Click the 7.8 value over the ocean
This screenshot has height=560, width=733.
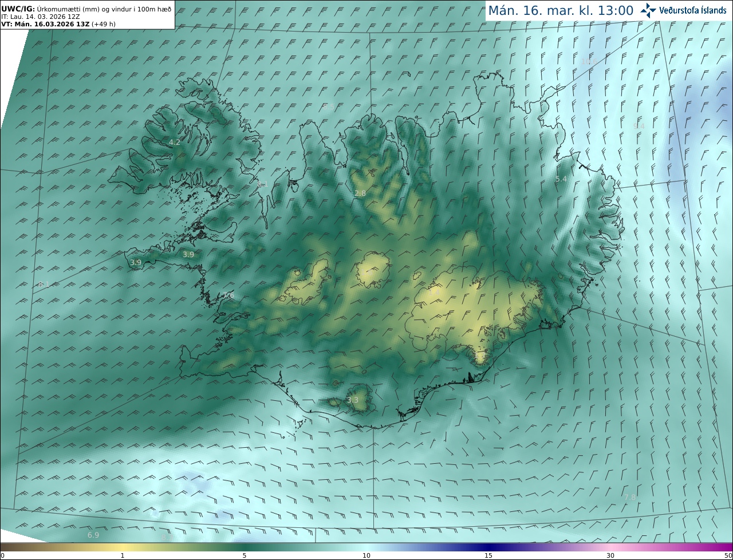coord(629,498)
